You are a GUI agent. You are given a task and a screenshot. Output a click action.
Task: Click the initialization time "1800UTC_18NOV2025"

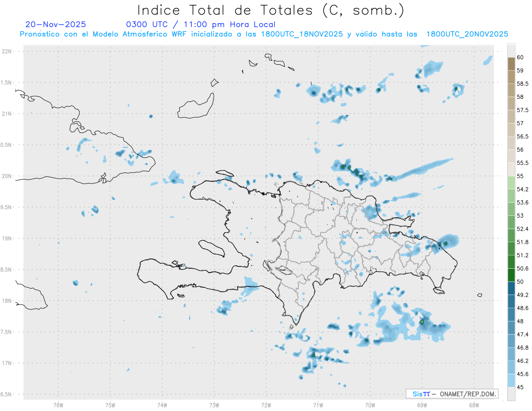(x=302, y=34)
